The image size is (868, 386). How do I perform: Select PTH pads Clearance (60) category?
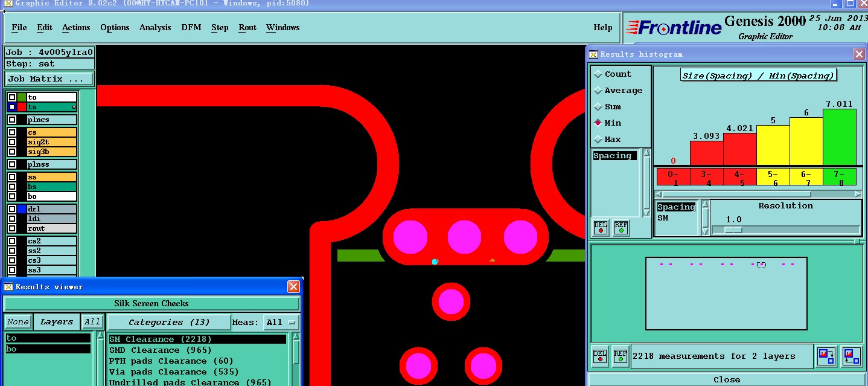coord(197,361)
